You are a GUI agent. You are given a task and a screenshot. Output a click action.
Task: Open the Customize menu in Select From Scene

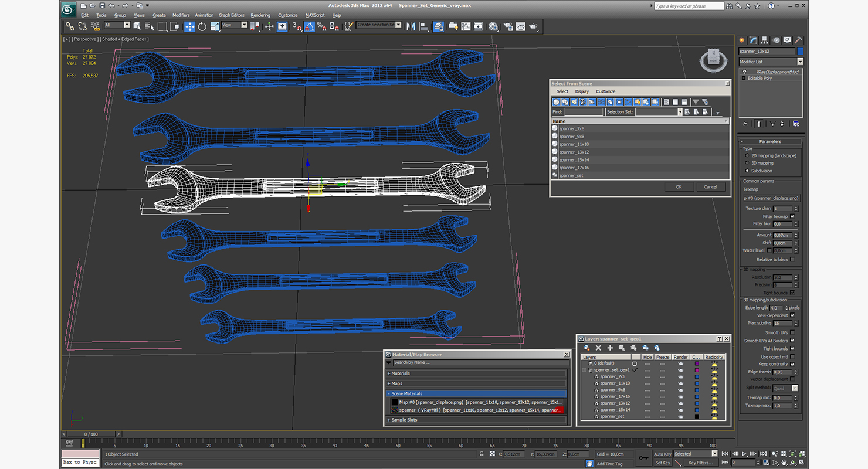(606, 91)
